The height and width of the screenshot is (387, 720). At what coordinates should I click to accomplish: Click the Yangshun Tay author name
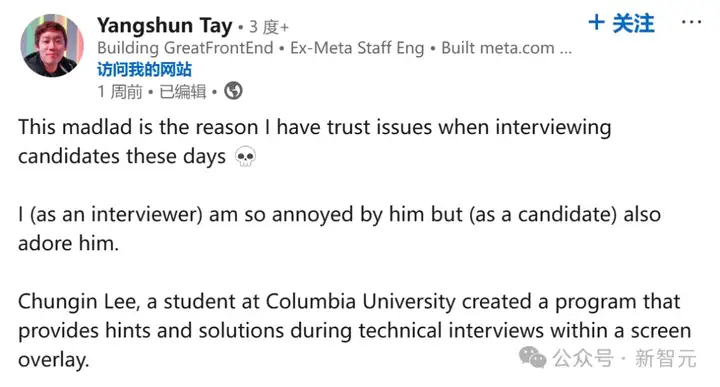tap(164, 26)
